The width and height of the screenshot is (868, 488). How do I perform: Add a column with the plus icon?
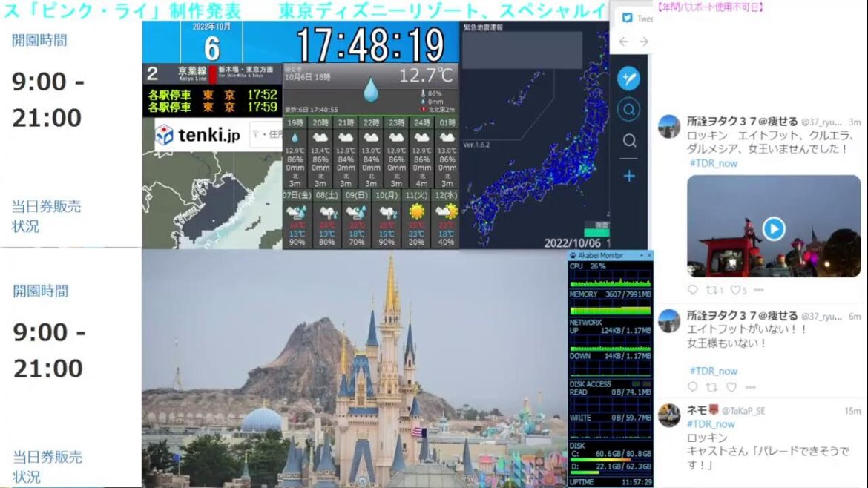coord(629,176)
